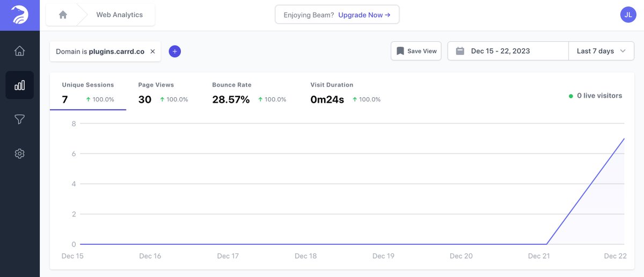Click the Dec 17 chart axis label
This screenshot has height=277, width=644.
click(x=228, y=256)
